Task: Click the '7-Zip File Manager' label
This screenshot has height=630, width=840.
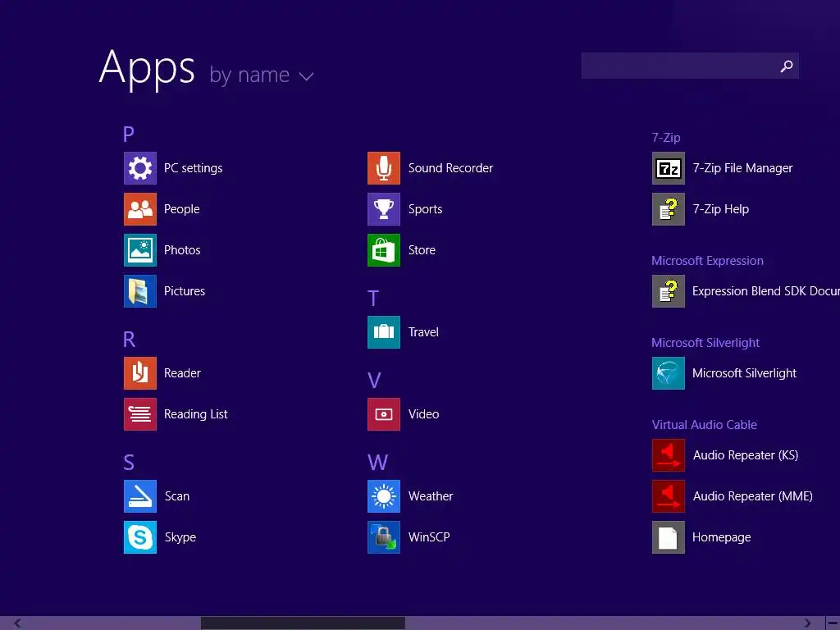Action: pyautogui.click(x=742, y=168)
